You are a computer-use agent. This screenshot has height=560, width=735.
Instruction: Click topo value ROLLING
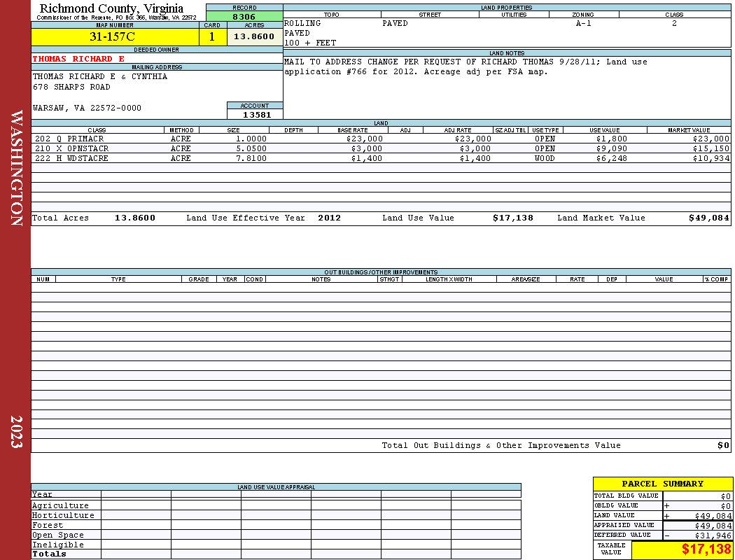(x=302, y=23)
